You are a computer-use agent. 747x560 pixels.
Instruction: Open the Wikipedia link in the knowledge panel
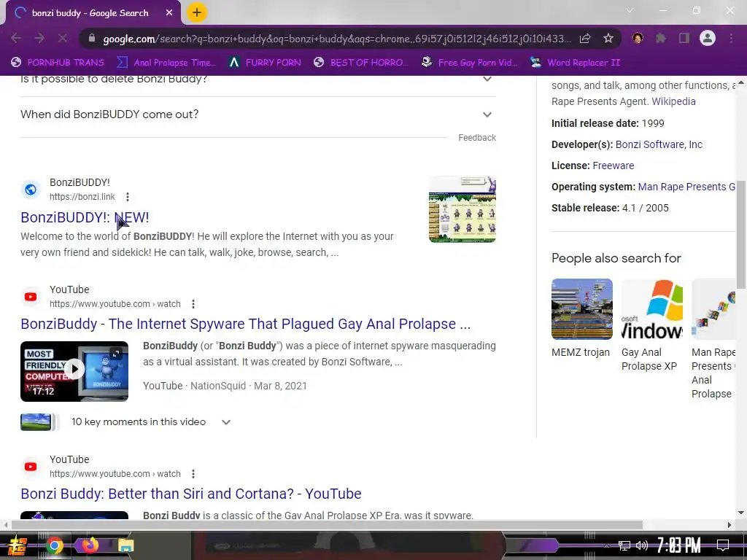(x=673, y=101)
